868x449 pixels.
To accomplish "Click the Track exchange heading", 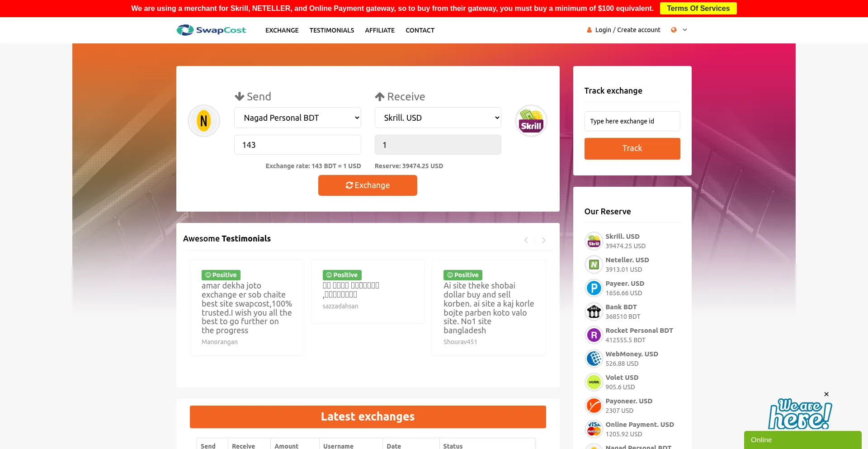I will tap(613, 91).
